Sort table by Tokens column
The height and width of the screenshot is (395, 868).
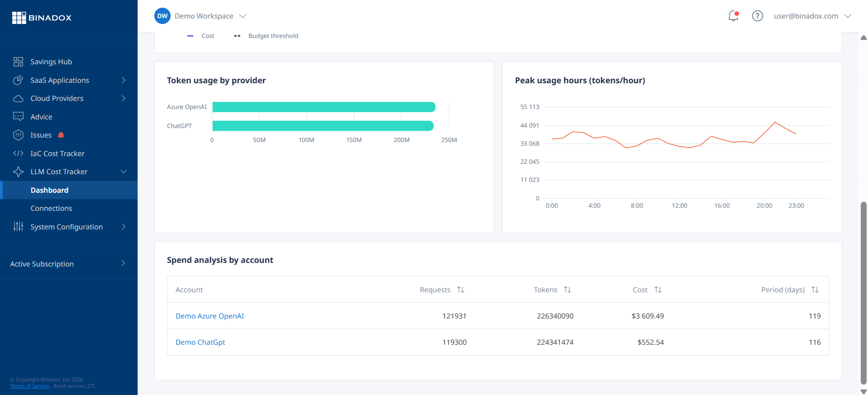pos(568,290)
